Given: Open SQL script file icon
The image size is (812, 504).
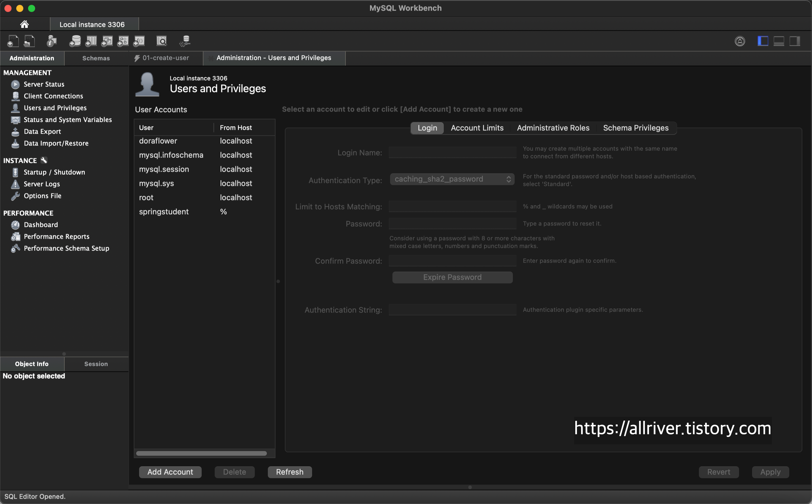Looking at the screenshot, I should (29, 41).
